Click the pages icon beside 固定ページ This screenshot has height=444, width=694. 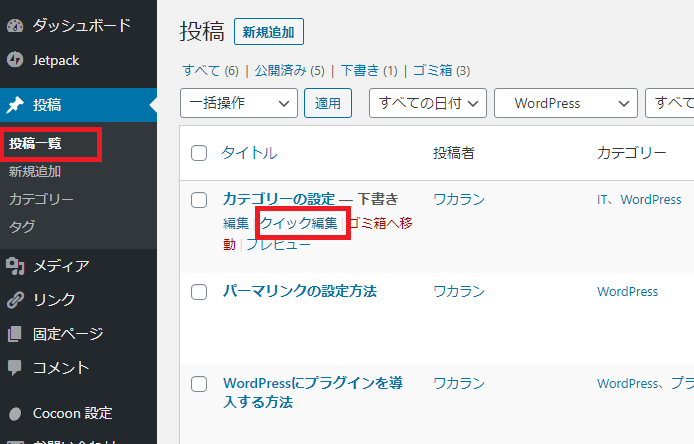15,334
